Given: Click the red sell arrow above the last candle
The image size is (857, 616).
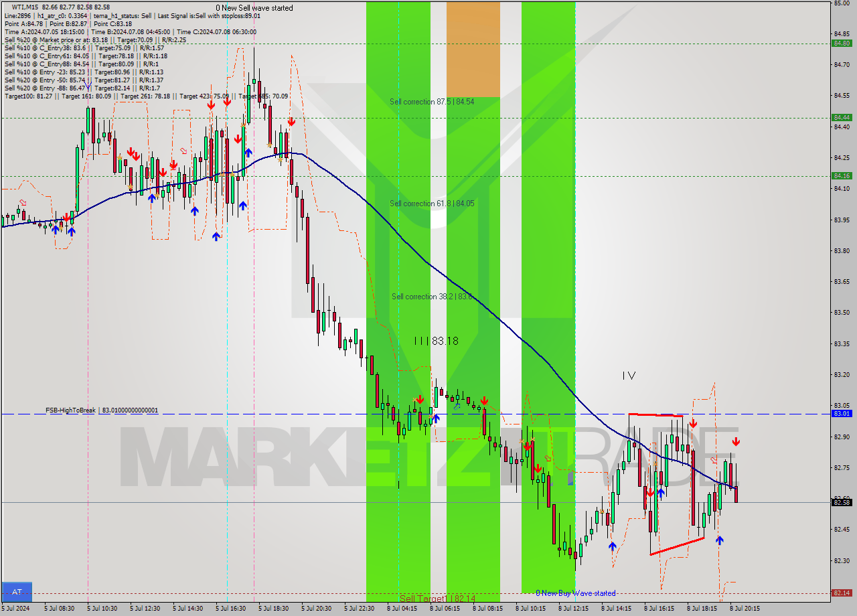Looking at the screenshot, I should pyautogui.click(x=736, y=441).
